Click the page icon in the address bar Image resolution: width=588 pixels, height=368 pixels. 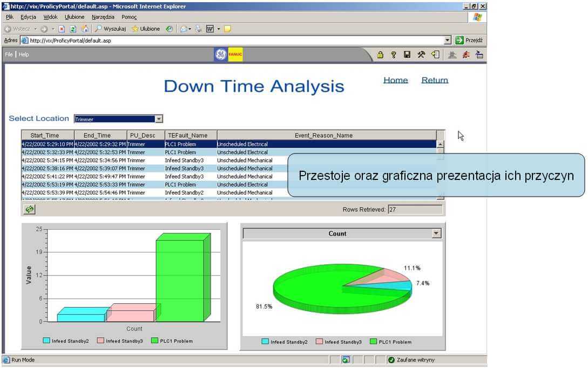pyautogui.click(x=24, y=40)
